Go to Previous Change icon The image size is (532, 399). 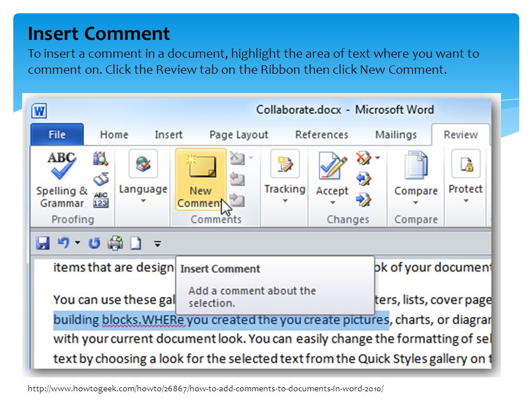[x=364, y=179]
